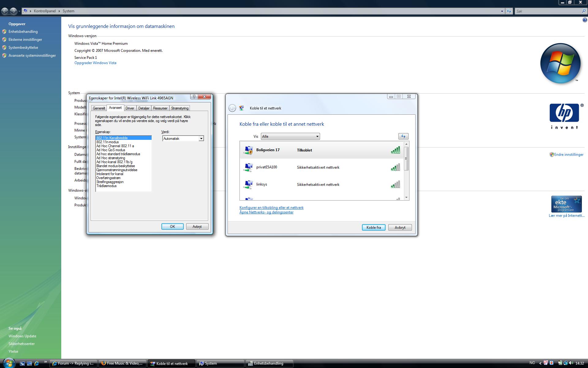Screen dimensions: 588x368
Task: Open Avanserte systeminnstillinger link
Action: point(32,56)
